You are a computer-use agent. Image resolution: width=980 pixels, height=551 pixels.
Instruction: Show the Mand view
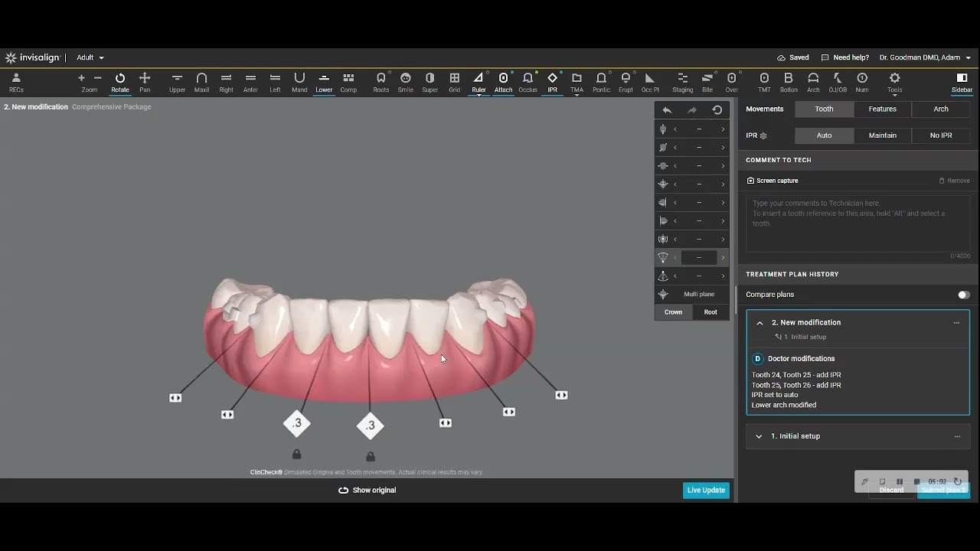(299, 83)
